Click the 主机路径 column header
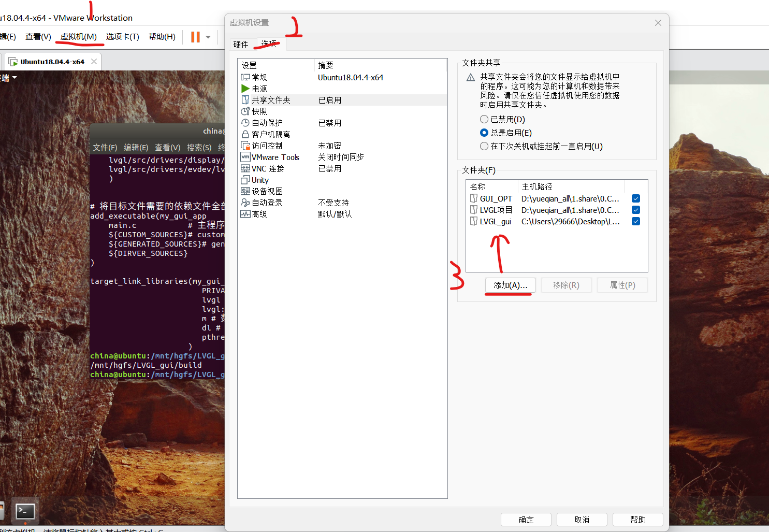This screenshot has width=769, height=532. 571,186
